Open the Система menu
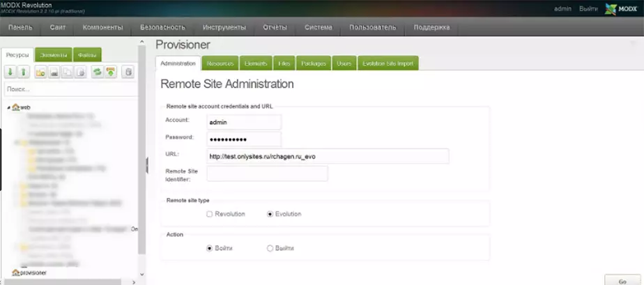Image resolution: width=644 pixels, height=285 pixels. click(x=319, y=27)
